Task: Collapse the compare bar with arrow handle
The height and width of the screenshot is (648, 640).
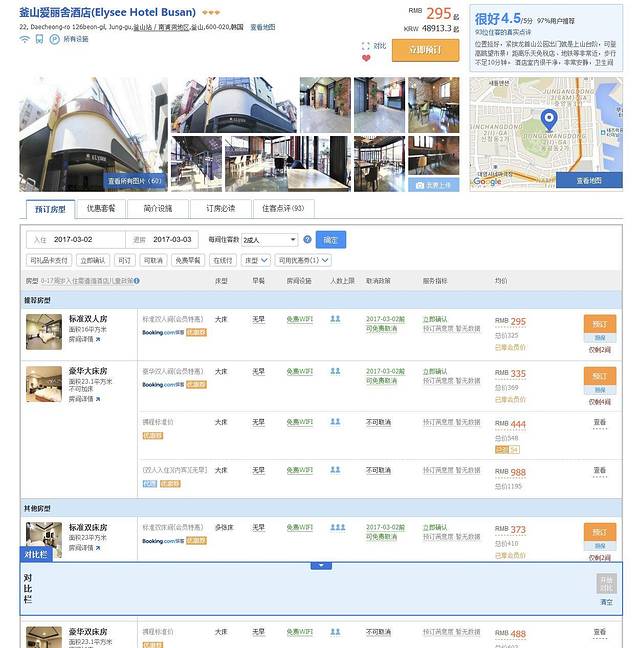Action: [321, 565]
